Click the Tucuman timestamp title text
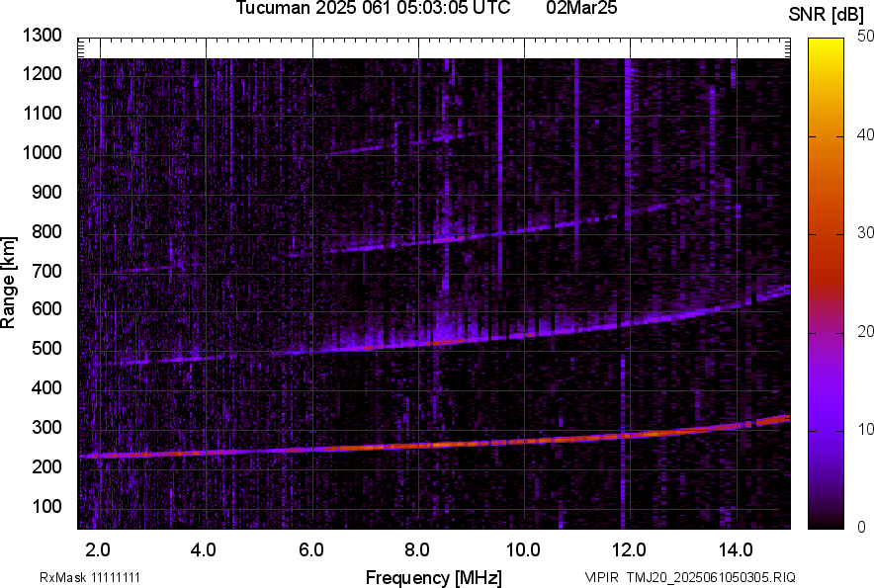Viewport: 874px width, 588px height. pyautogui.click(x=373, y=9)
